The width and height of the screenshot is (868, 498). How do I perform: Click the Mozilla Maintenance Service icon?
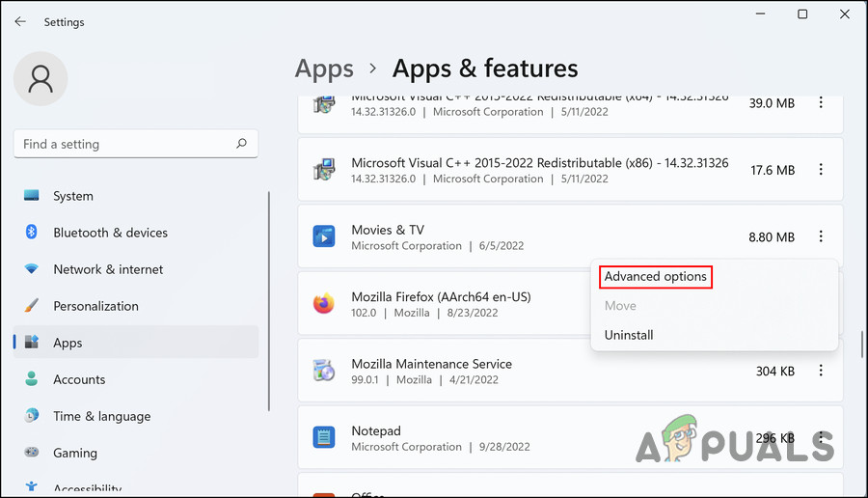tap(324, 371)
